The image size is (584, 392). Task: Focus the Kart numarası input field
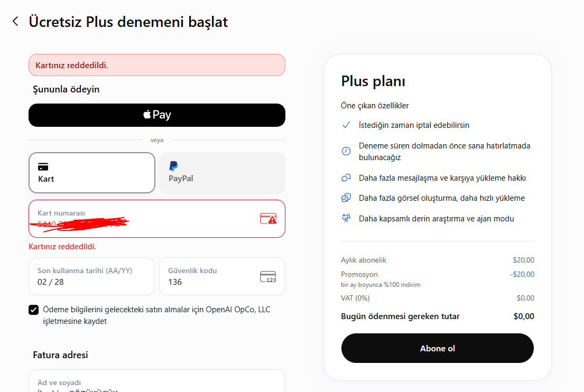pyautogui.click(x=157, y=219)
